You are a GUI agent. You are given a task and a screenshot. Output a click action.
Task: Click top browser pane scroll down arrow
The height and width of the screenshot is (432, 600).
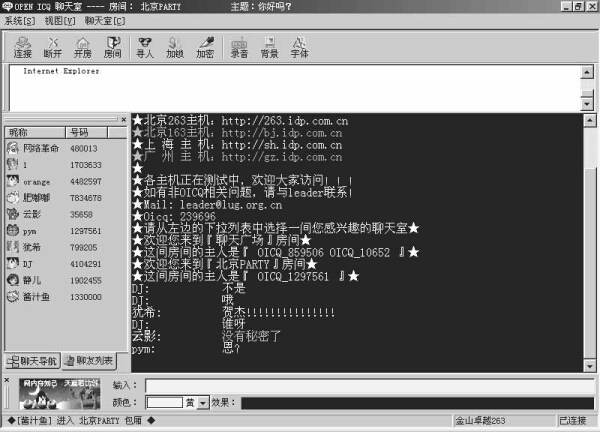tap(587, 104)
